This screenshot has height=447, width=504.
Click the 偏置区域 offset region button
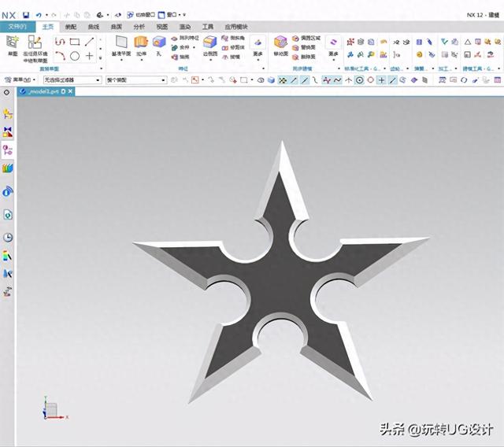click(x=306, y=39)
